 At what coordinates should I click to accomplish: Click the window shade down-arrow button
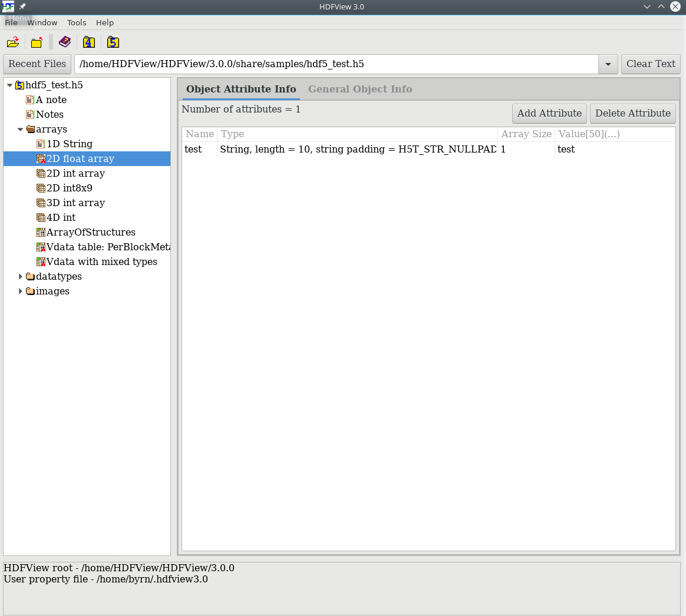coord(647,6)
